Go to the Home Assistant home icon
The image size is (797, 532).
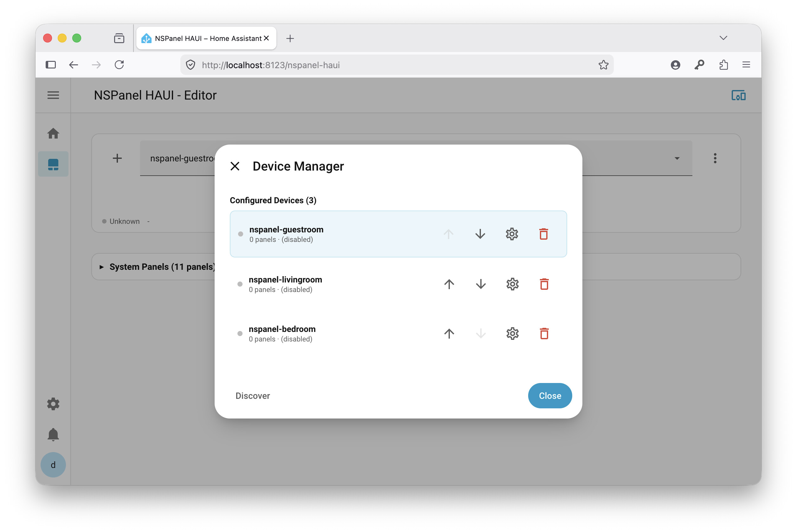click(x=53, y=133)
